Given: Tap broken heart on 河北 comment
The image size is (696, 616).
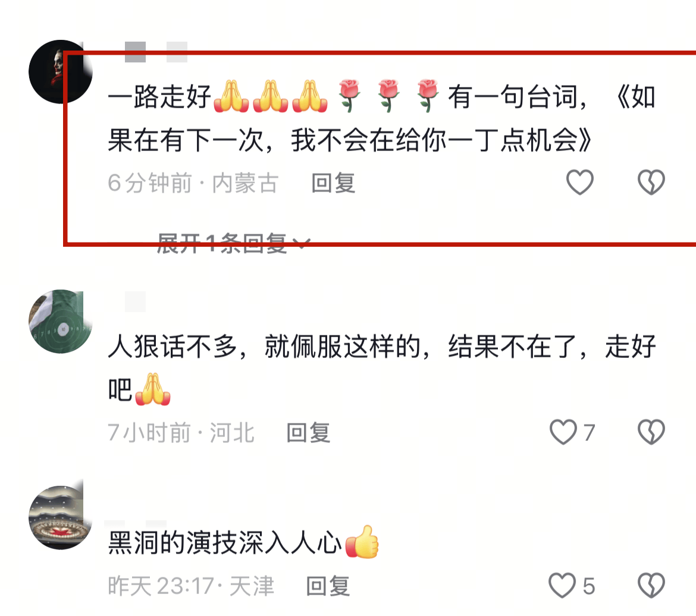Looking at the screenshot, I should 651,432.
